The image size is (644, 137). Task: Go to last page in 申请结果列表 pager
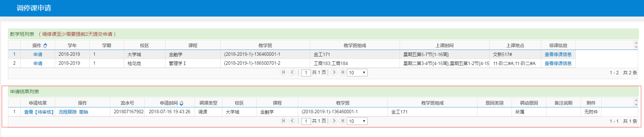pos(342,121)
